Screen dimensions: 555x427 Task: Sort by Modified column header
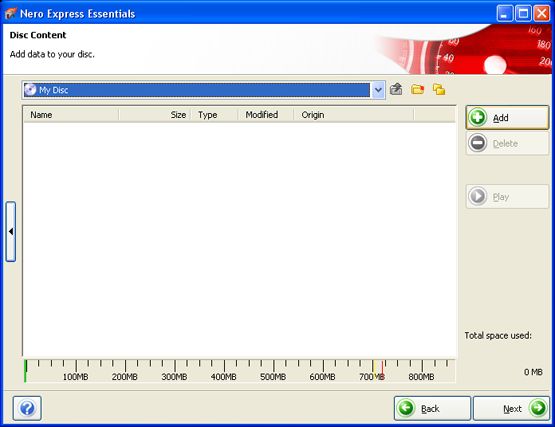point(265,115)
